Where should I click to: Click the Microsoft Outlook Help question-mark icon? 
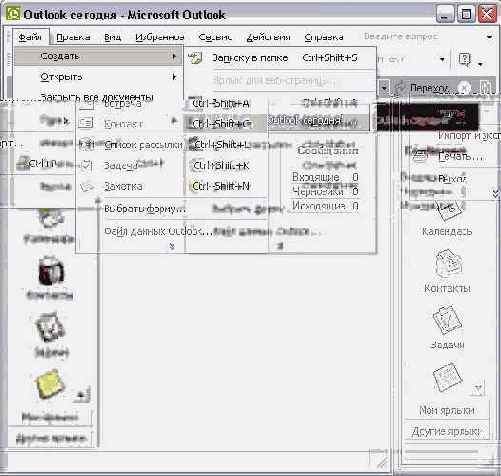click(x=465, y=60)
